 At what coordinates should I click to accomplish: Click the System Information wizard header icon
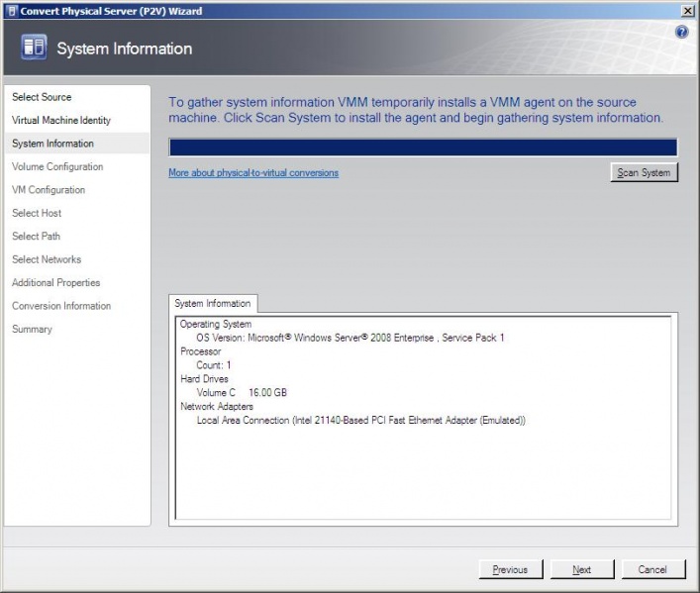pos(34,49)
